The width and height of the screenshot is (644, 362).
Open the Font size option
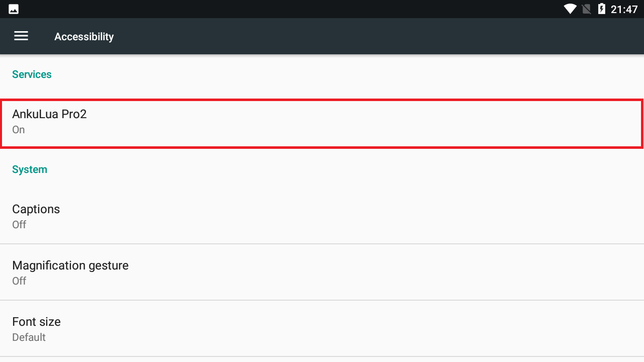pyautogui.click(x=36, y=322)
